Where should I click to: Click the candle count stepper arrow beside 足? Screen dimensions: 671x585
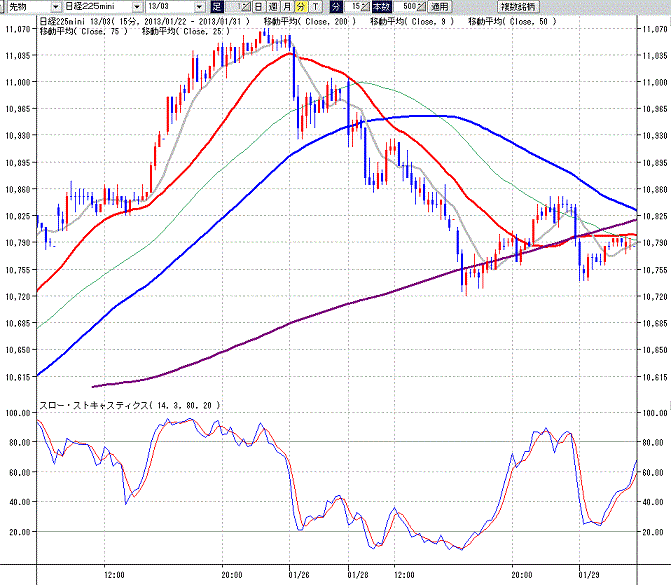246,6
